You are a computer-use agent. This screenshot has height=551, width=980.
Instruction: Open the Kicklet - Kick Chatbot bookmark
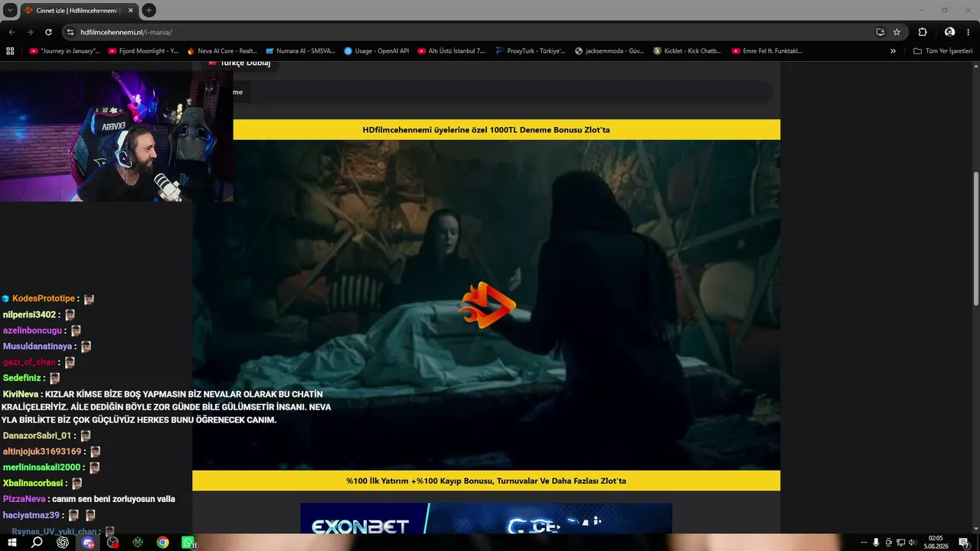688,51
